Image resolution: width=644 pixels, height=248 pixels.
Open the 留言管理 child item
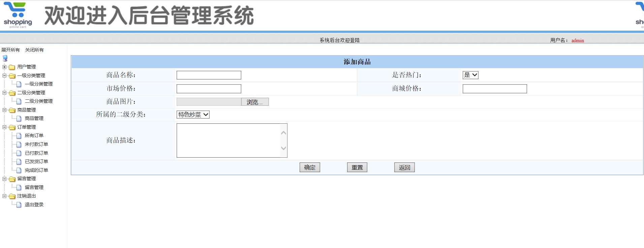point(34,187)
